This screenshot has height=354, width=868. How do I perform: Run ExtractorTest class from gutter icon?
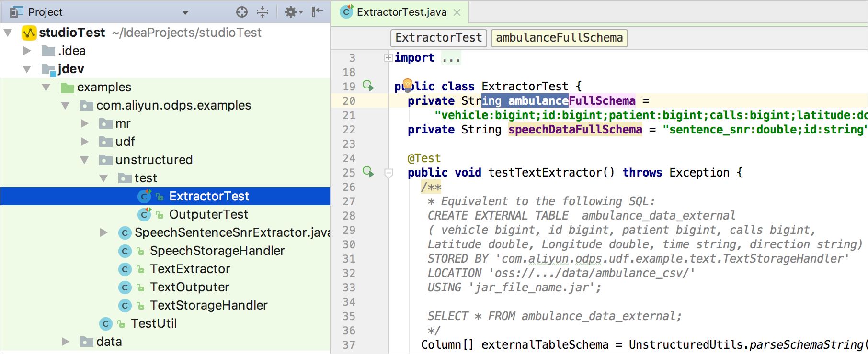click(x=368, y=86)
